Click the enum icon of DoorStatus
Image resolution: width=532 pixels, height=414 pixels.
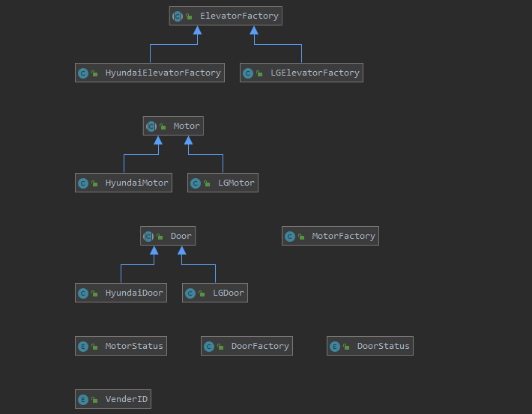click(335, 347)
